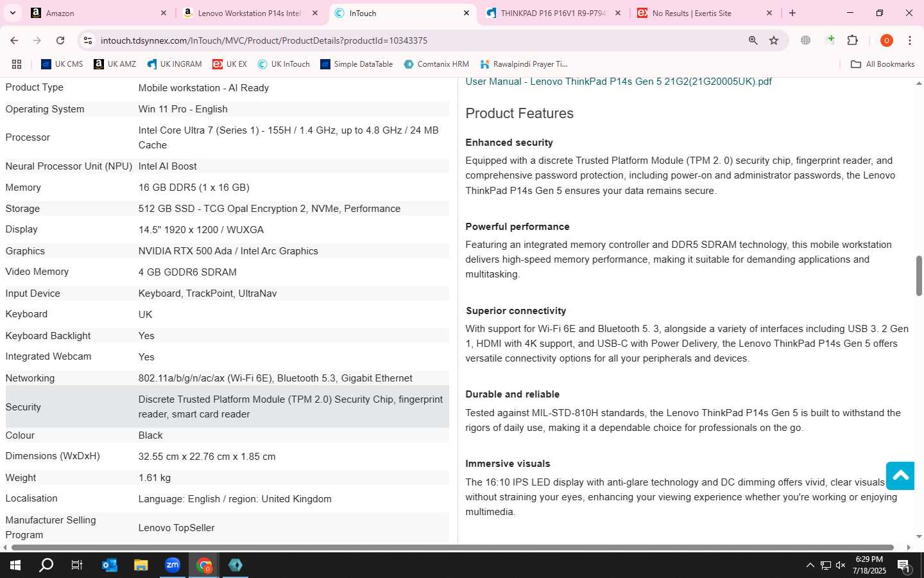Close the THINKPAD P16 tab
The width and height of the screenshot is (924, 578).
pyautogui.click(x=618, y=13)
